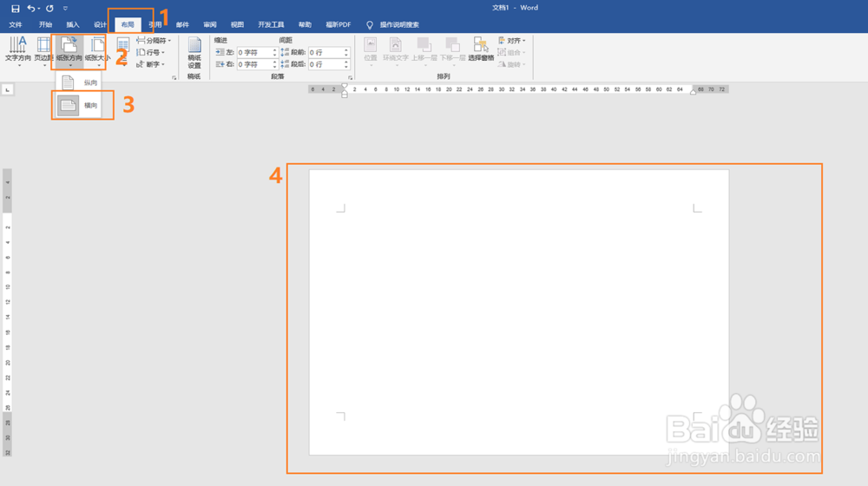The height and width of the screenshot is (486, 868).
Task: Expand the 断字 hyphenation dropdown
Action: (x=150, y=65)
